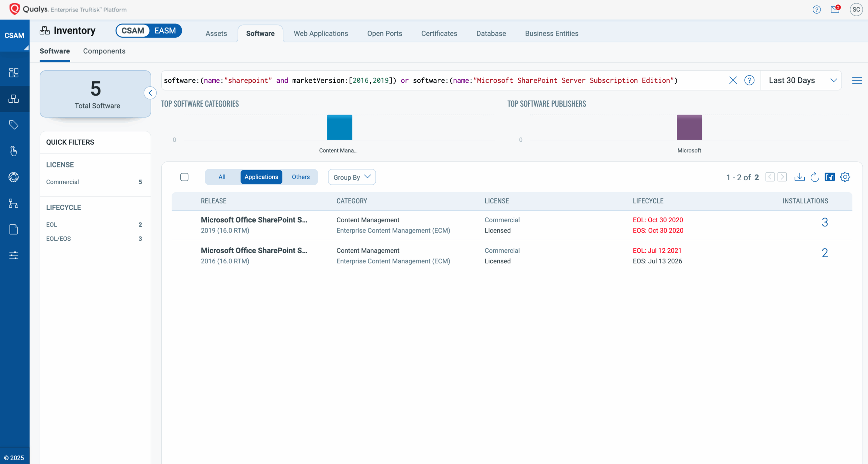The width and height of the screenshot is (868, 464).
Task: Click the Total Software count card
Action: pos(95,94)
